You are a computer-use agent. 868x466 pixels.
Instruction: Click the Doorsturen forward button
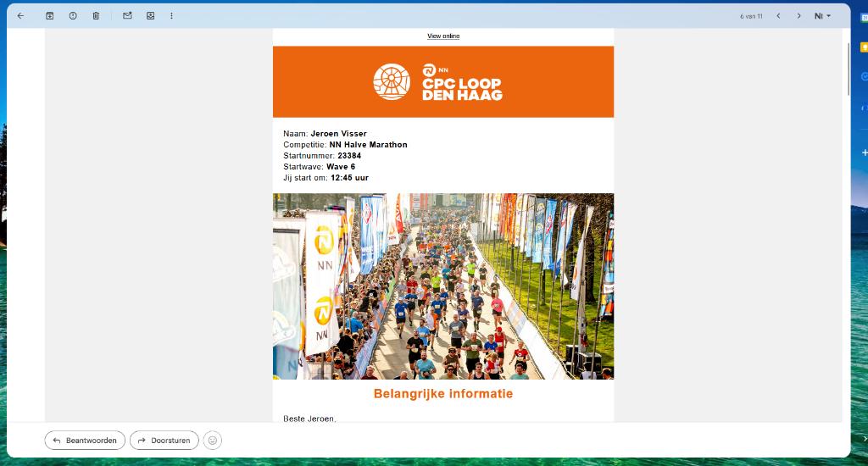164,441
